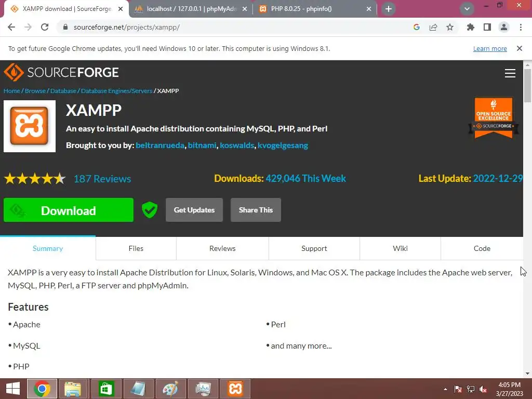Switch to the PHP 8.0.25 phpinfo() tab

pos(315,9)
